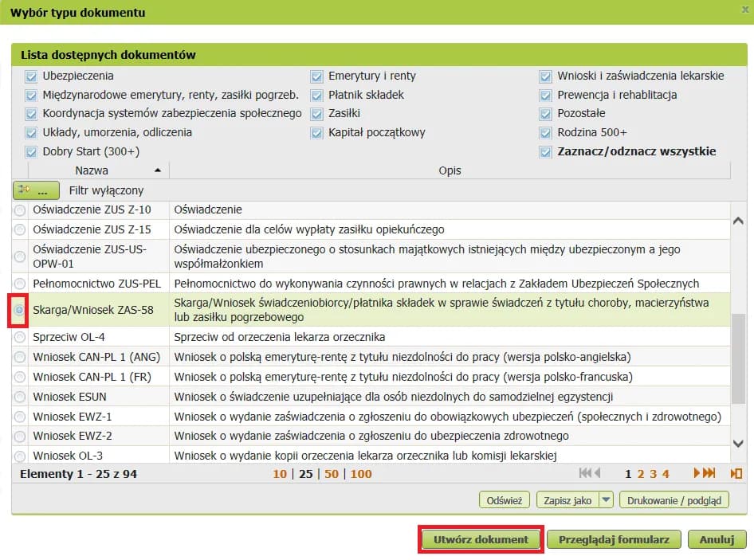Expand the Zapisz jako dropdown arrow
The image size is (754, 560).
pos(606,500)
